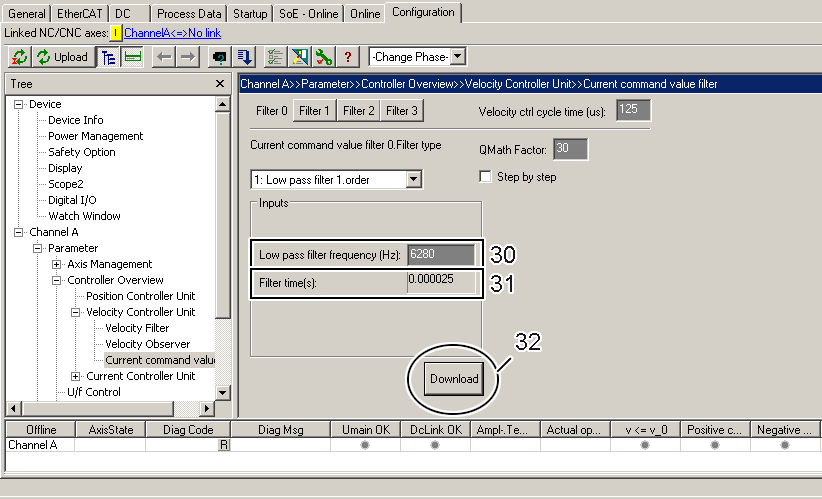Select Watch Window in tree
The image size is (822, 499).
[84, 216]
